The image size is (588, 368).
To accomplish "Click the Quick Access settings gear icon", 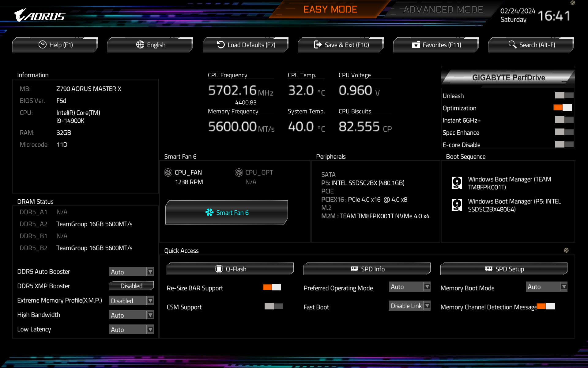I will click(566, 250).
